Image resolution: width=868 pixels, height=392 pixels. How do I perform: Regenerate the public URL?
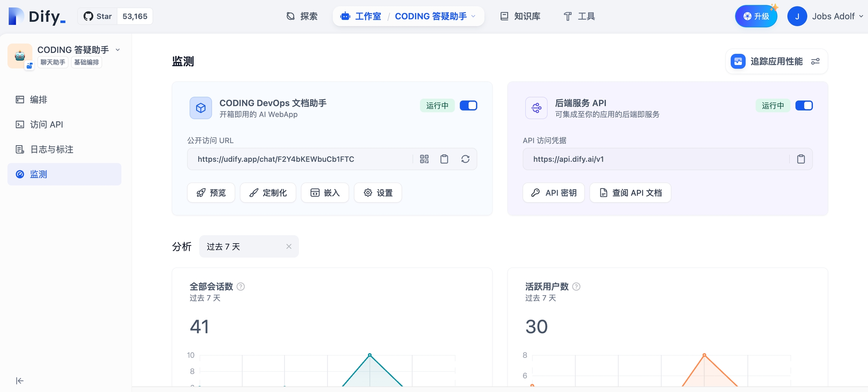465,159
